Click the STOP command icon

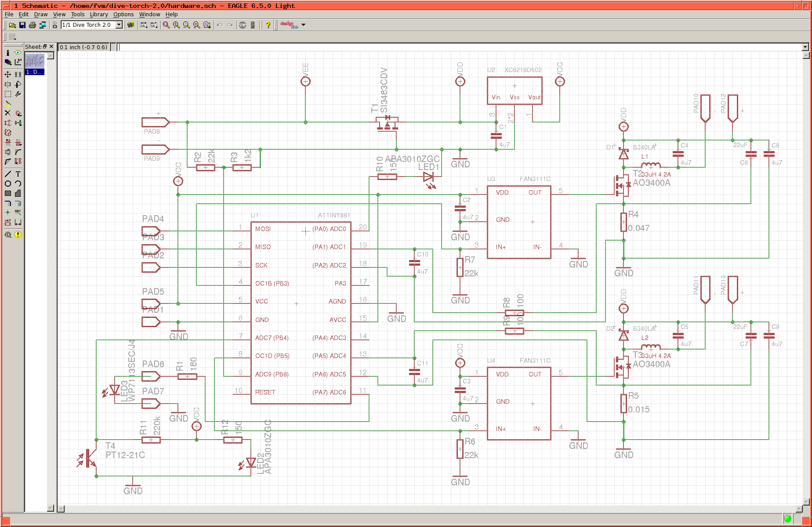point(243,25)
